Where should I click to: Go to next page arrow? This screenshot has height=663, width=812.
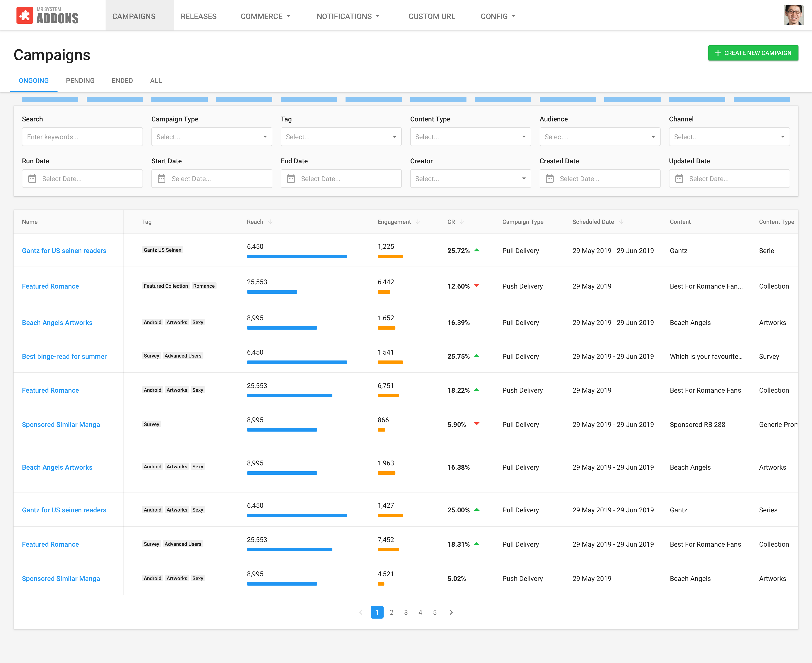pyautogui.click(x=451, y=612)
